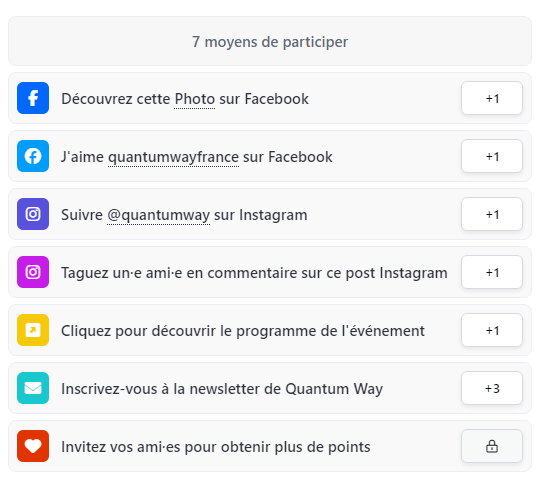The width and height of the screenshot is (540, 478).
Task: Click the dark blue Facebook photo icon
Action: click(33, 98)
